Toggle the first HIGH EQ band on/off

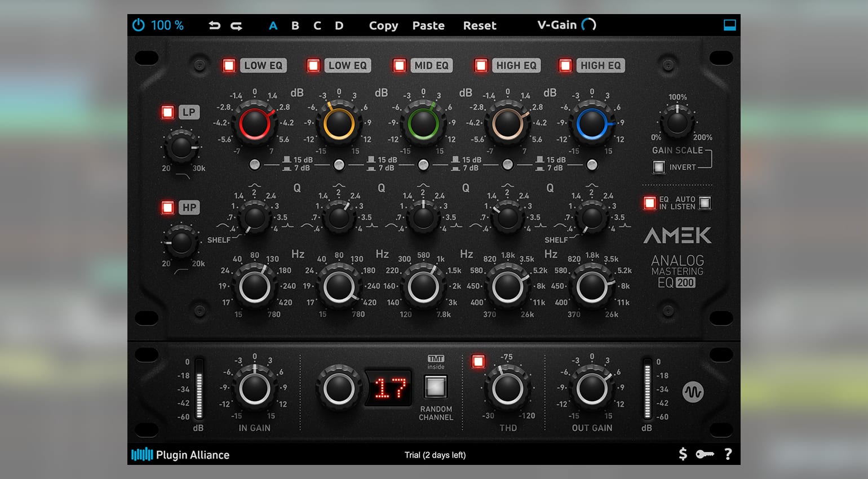tap(481, 65)
